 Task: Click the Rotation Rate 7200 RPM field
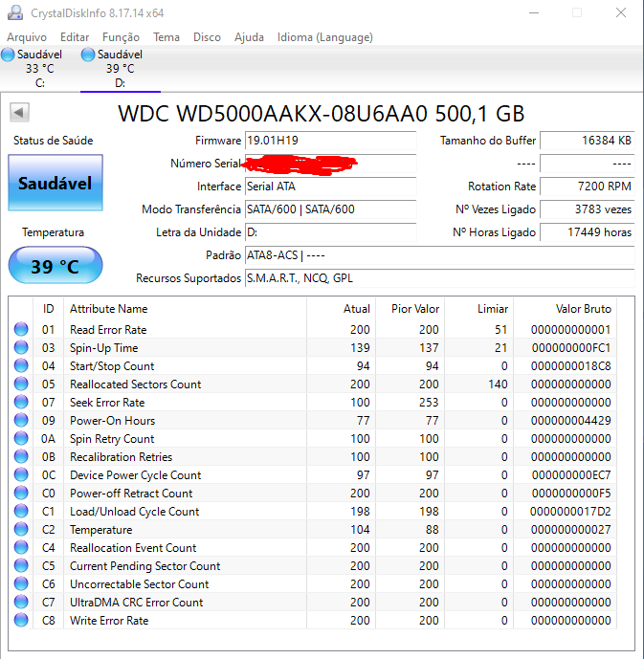(x=587, y=187)
